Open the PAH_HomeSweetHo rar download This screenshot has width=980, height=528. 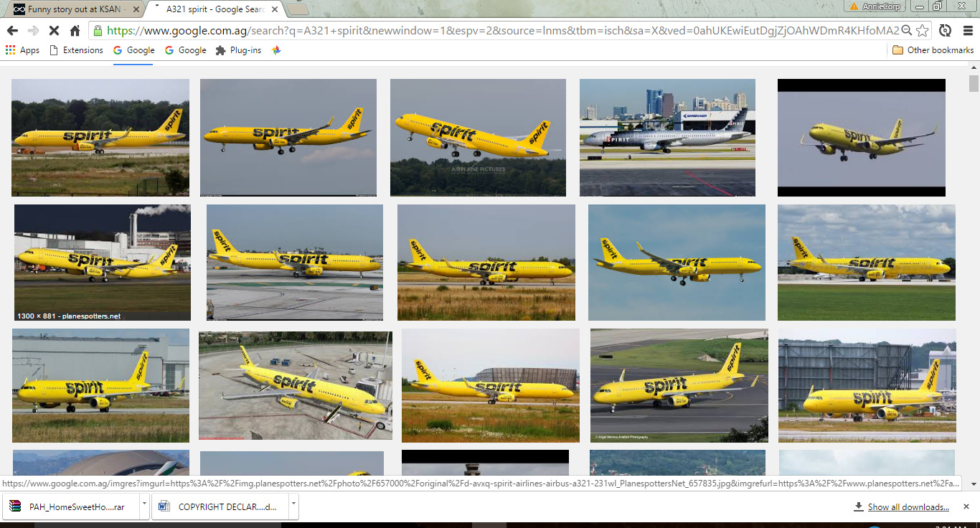[70, 506]
